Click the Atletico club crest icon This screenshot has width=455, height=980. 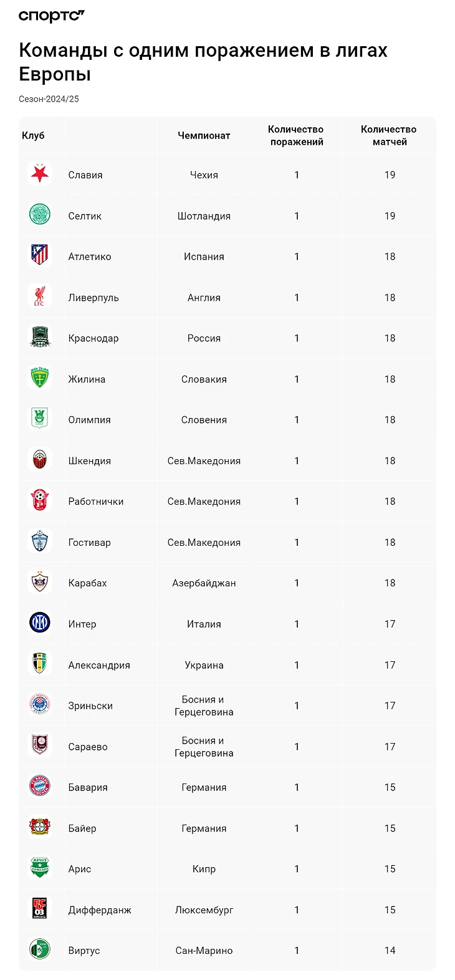click(40, 256)
